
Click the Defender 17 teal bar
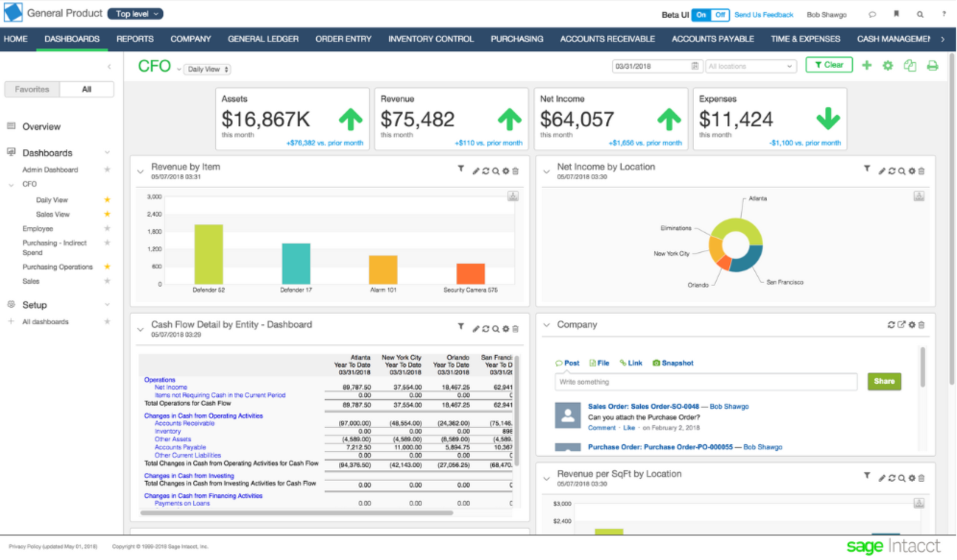296,264
